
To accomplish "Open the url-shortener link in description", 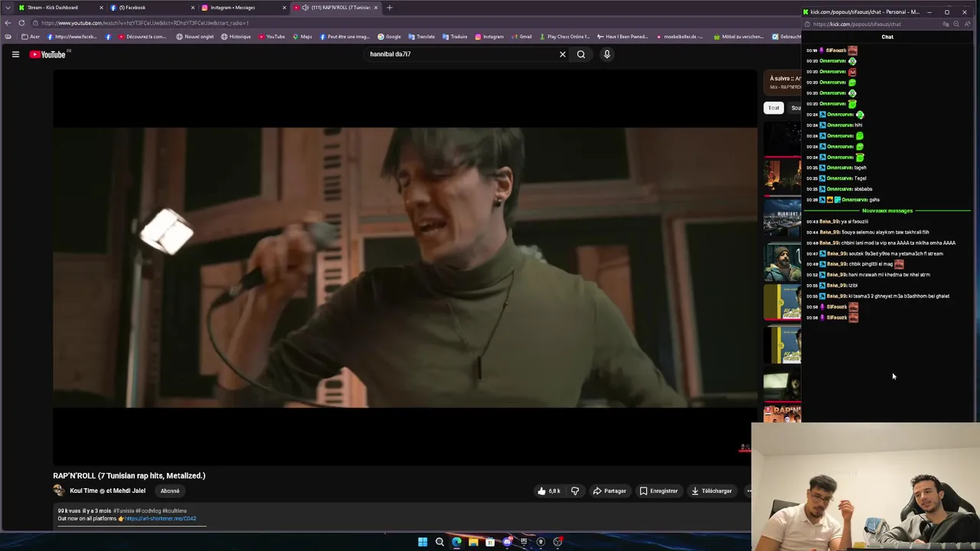I will click(x=160, y=519).
